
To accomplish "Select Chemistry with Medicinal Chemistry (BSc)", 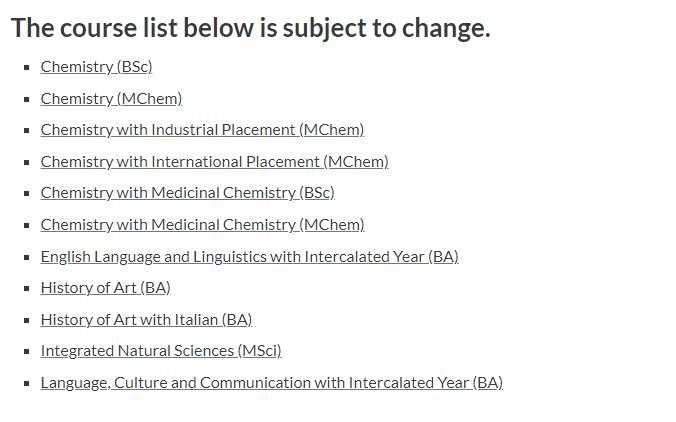I will click(188, 193).
